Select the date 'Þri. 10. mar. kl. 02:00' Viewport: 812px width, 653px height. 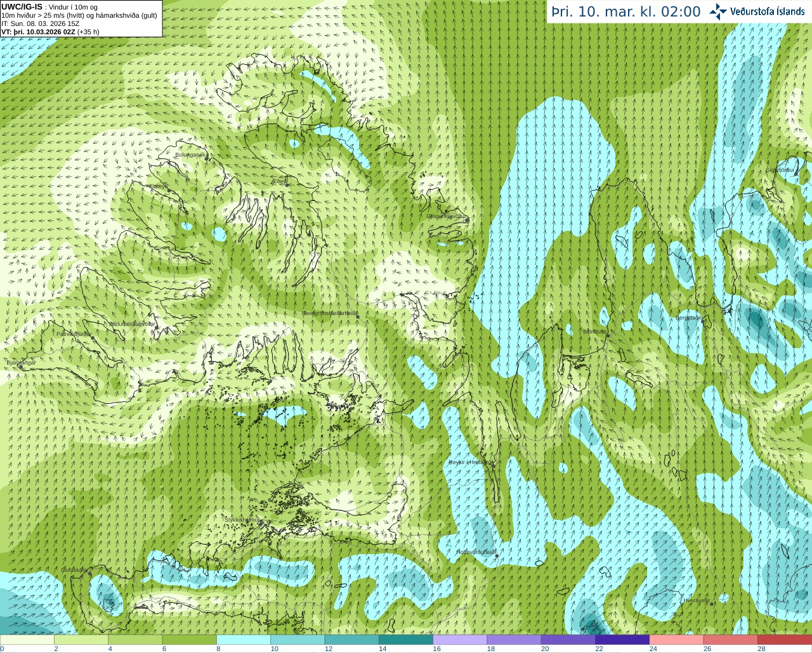[626, 12]
